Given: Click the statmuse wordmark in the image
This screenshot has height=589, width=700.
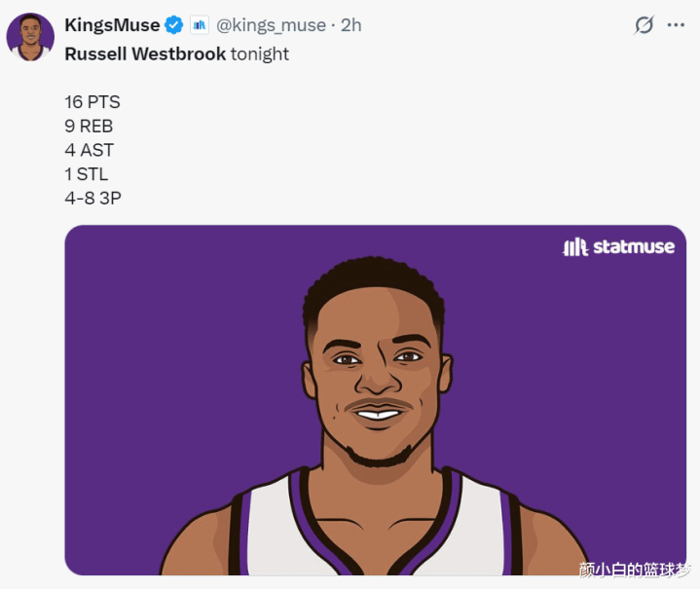Looking at the screenshot, I should pyautogui.click(x=633, y=247).
